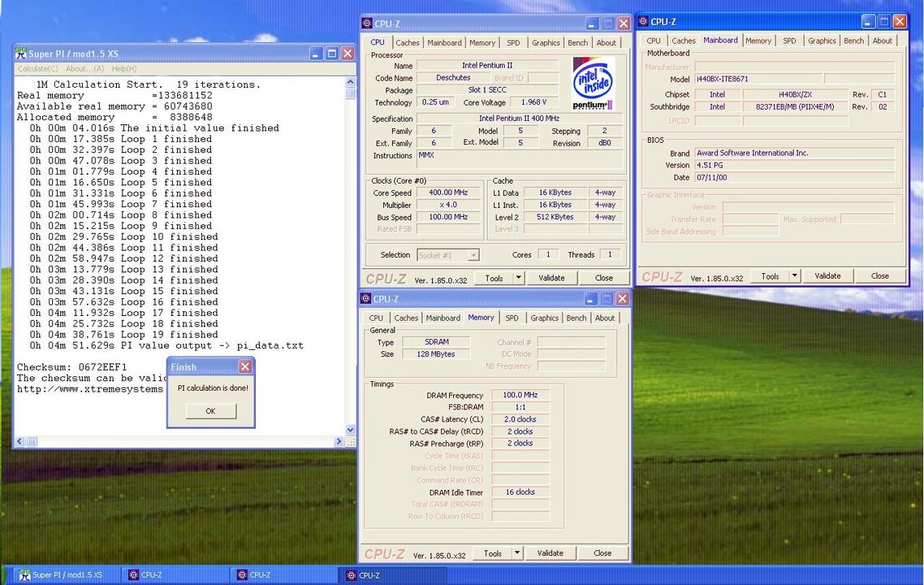Open the Socket #1 selection combo box
The height and width of the screenshot is (585, 924).
click(x=448, y=255)
